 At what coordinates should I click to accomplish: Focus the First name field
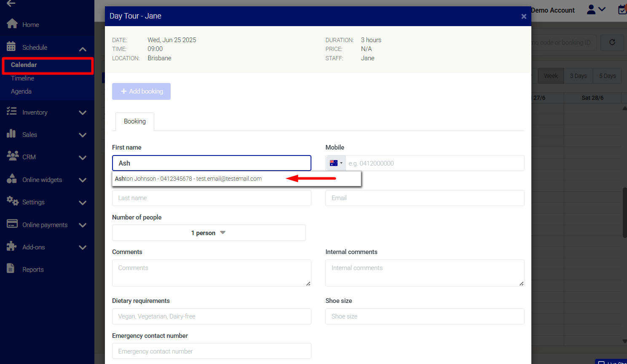[212, 163]
